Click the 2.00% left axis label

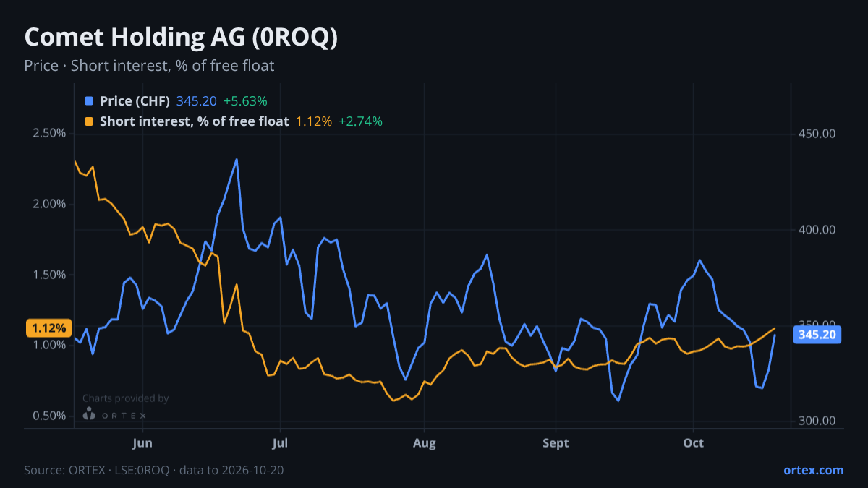49,204
